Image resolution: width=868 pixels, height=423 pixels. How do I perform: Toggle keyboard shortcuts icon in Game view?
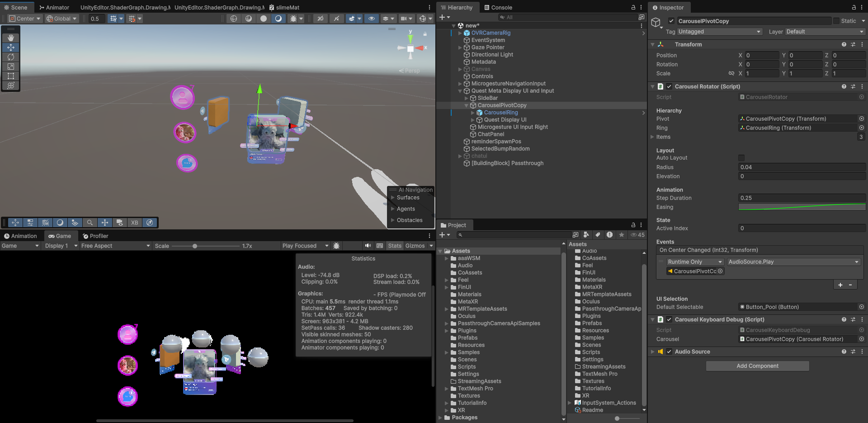tap(380, 246)
